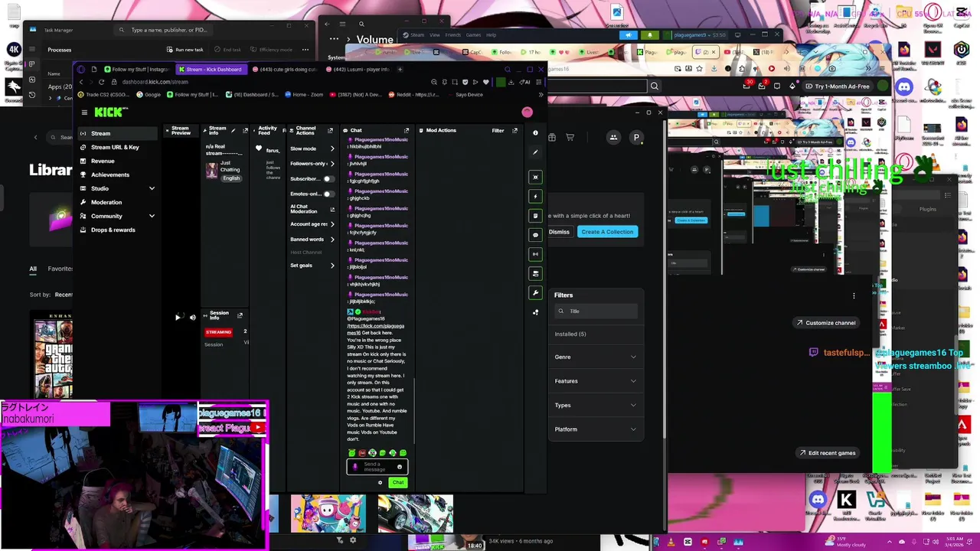Click the green Chat send button
Screen dimensions: 980x551
coord(398,482)
